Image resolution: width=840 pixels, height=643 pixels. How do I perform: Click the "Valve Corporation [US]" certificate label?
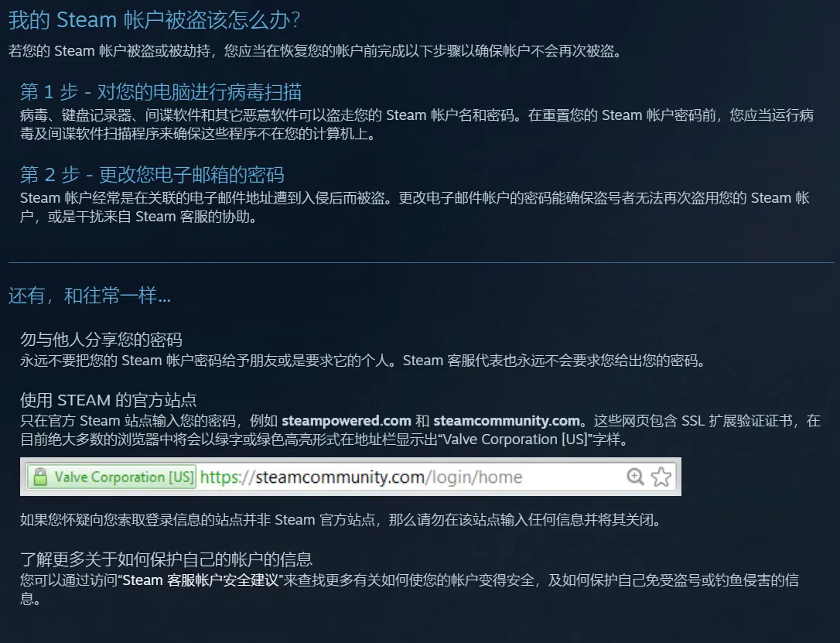point(123,477)
